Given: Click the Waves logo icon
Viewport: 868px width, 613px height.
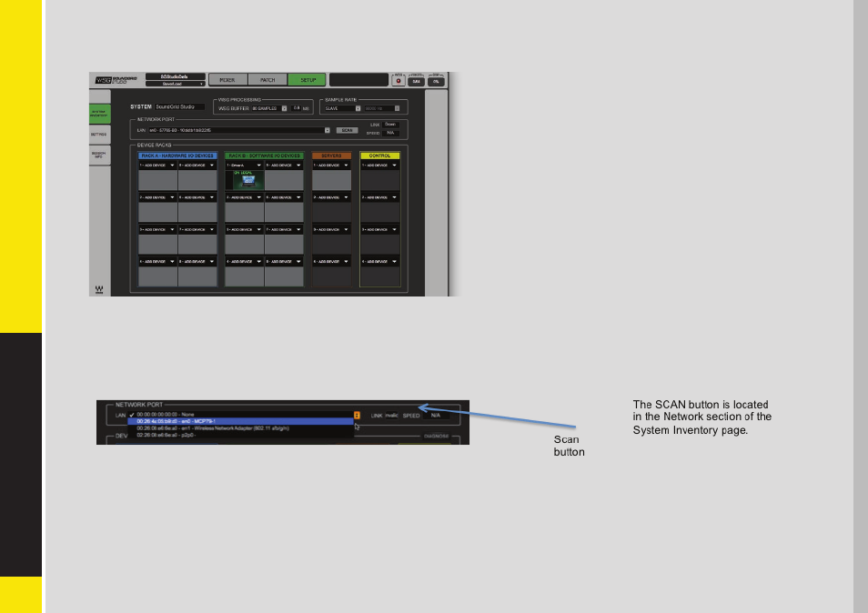Looking at the screenshot, I should (99, 289).
